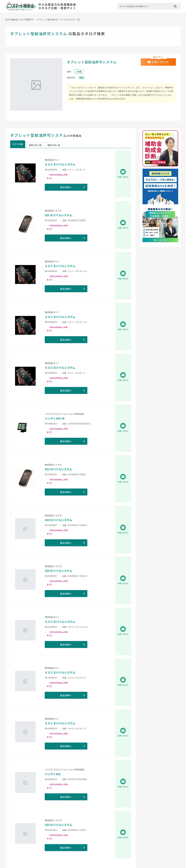Click mail inquiry icon for SSC-M2B7A product
Screen dimensions: 186x868
(123, 172)
